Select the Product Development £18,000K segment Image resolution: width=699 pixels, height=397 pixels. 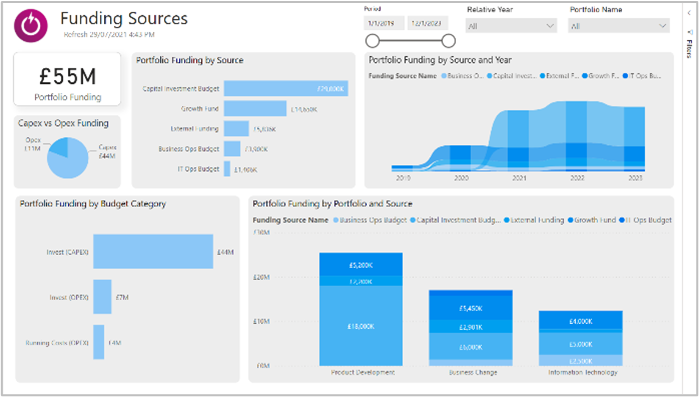[x=361, y=326]
